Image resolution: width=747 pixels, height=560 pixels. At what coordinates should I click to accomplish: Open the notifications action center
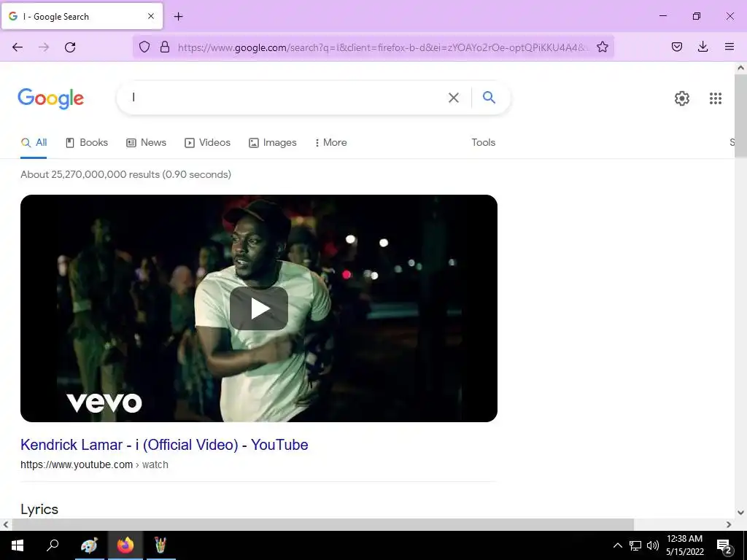coord(724,545)
